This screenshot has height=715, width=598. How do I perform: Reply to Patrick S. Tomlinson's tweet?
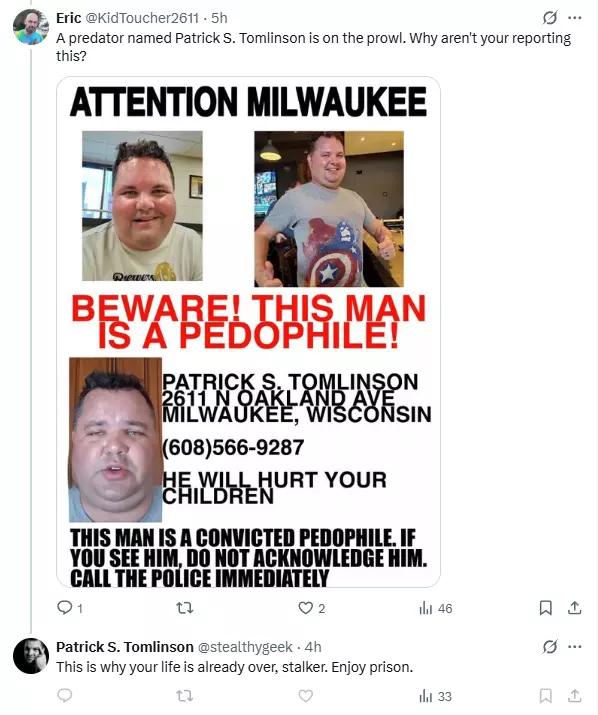pyautogui.click(x=65, y=695)
